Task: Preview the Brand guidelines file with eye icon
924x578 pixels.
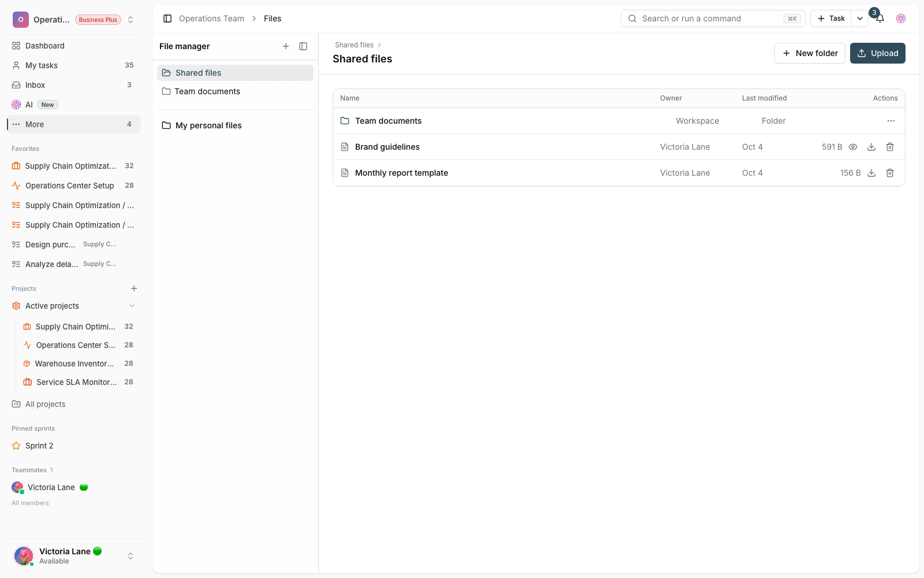Action: click(853, 147)
